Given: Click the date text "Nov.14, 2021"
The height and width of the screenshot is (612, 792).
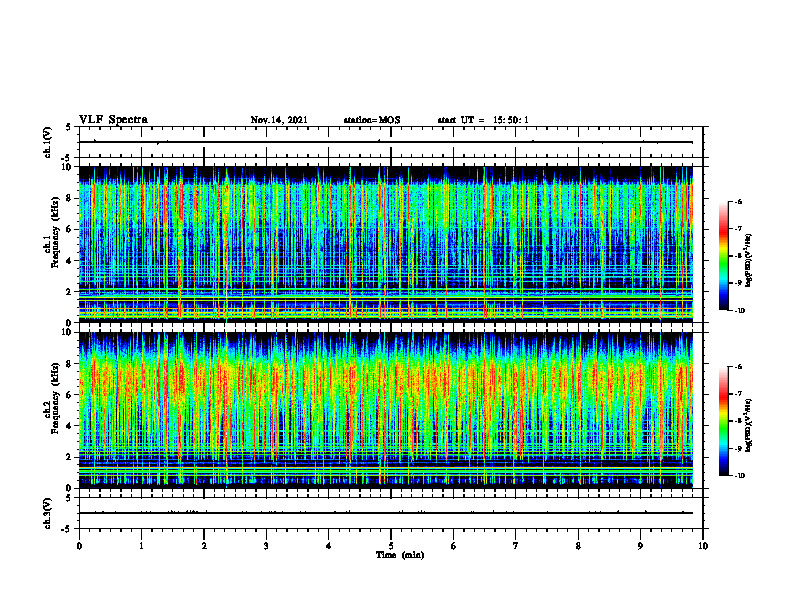Looking at the screenshot, I should click(279, 120).
